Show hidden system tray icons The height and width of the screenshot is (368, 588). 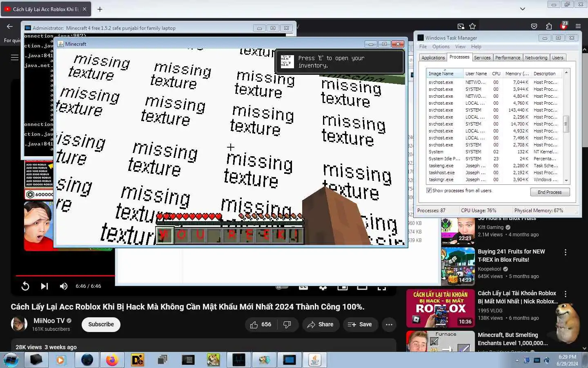point(517,360)
